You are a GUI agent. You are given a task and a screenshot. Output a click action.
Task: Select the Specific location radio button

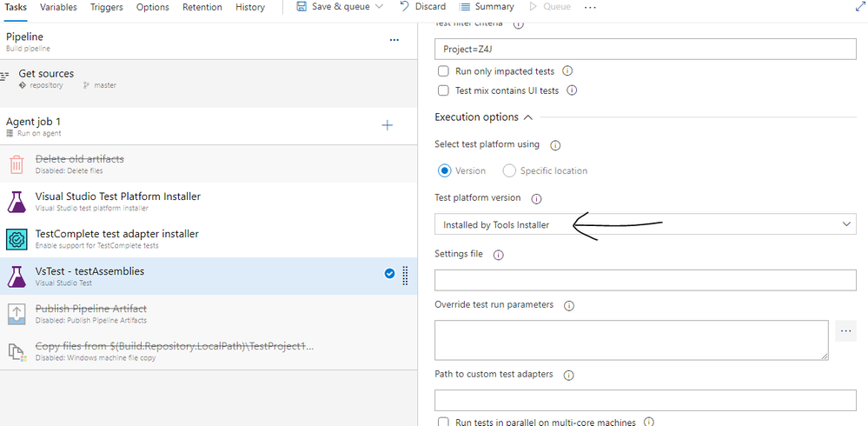(509, 171)
